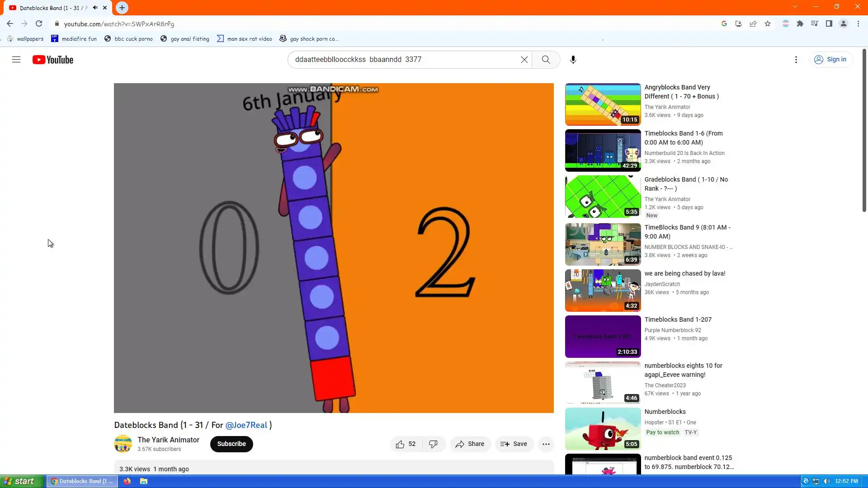
Task: Save the video to a playlist
Action: (x=514, y=444)
